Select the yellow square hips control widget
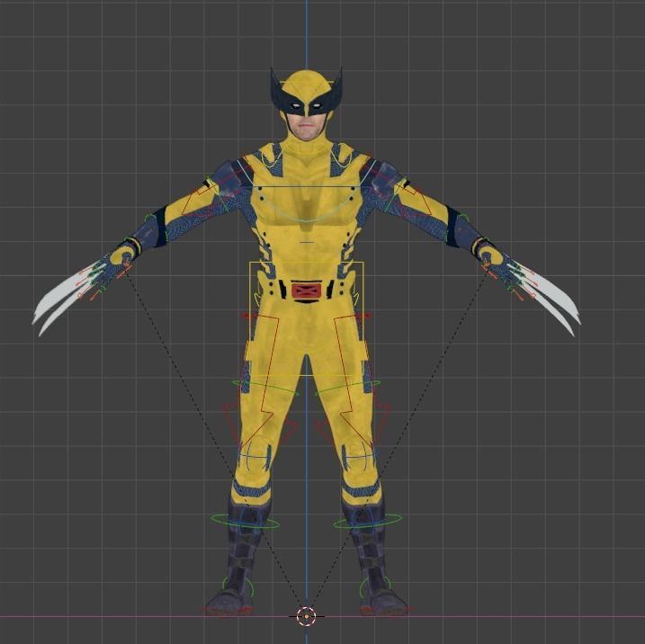This screenshot has width=645, height=644. click(307, 318)
